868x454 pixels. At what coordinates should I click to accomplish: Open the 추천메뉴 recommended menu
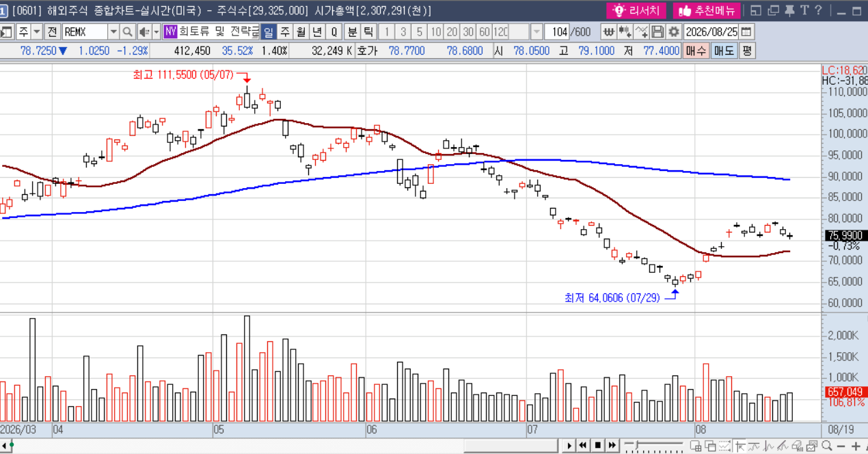707,10
